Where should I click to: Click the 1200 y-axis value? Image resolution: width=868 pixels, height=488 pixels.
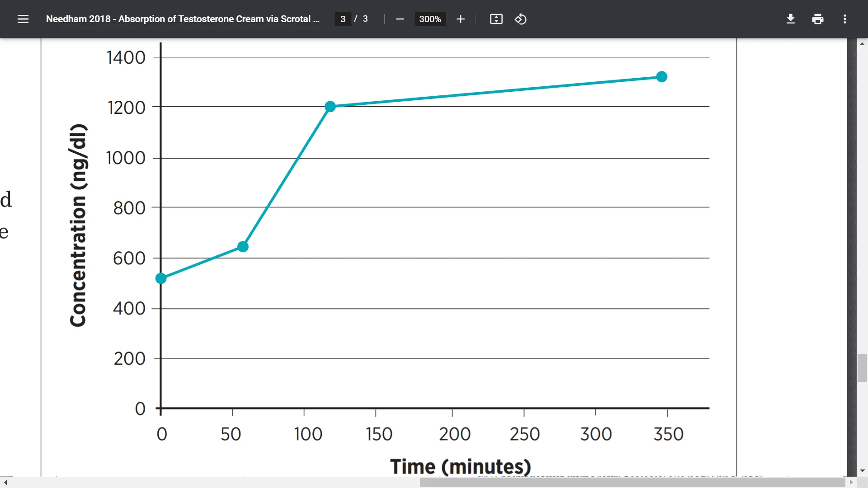click(x=127, y=108)
